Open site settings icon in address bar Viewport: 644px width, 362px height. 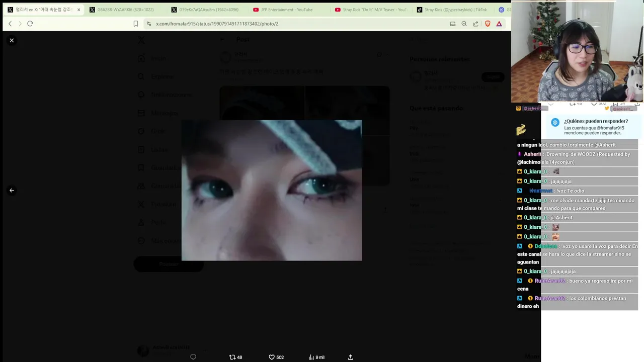tap(148, 24)
